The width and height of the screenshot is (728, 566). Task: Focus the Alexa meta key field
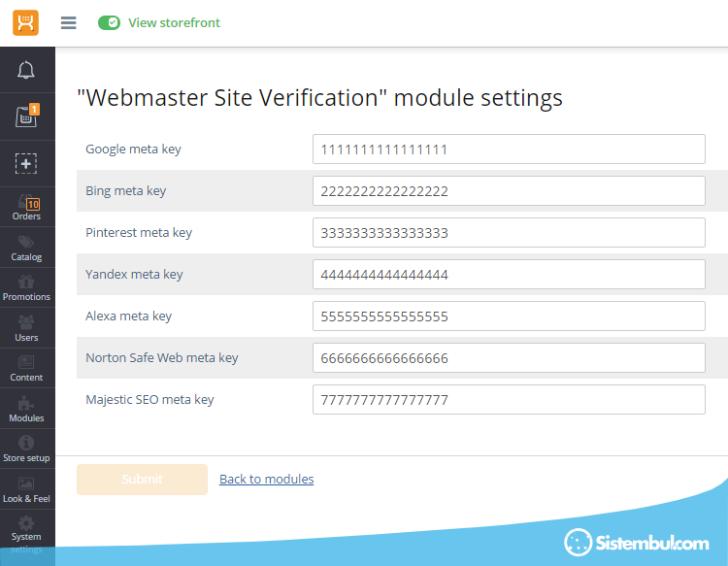[x=509, y=316]
